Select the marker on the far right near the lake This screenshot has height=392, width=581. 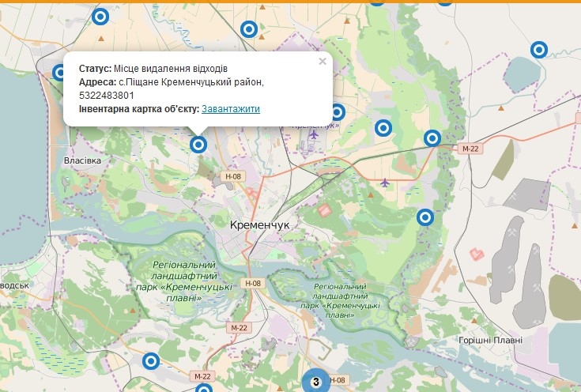point(539,50)
